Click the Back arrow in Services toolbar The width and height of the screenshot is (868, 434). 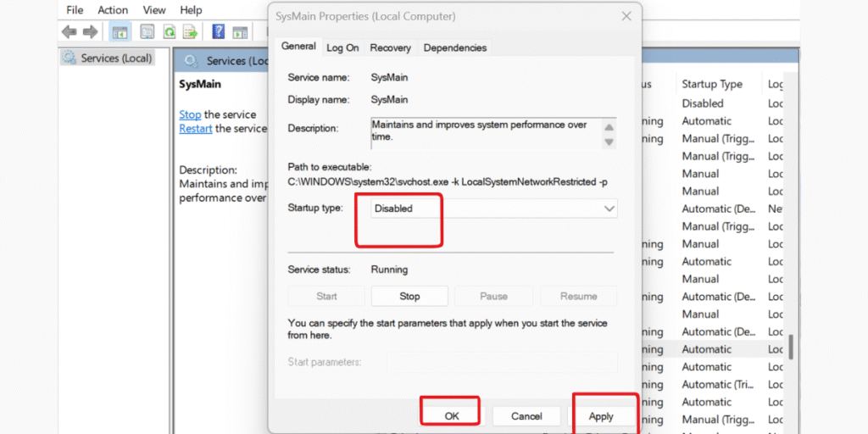70,32
